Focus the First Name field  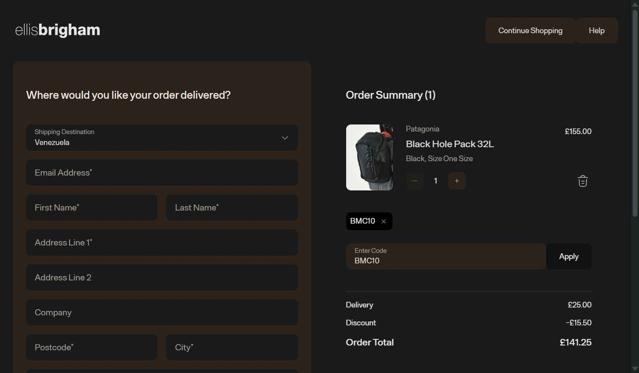(92, 207)
